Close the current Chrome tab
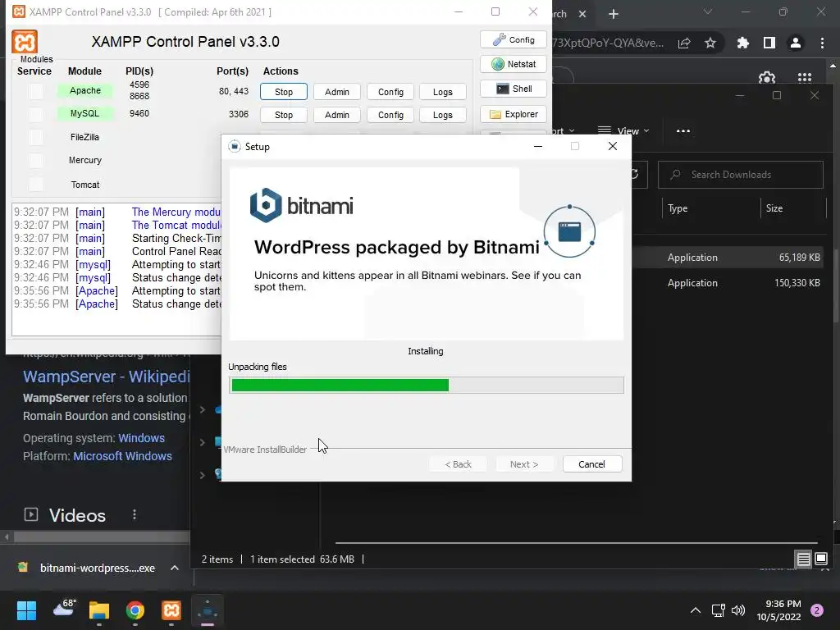This screenshot has height=630, width=840. click(582, 14)
